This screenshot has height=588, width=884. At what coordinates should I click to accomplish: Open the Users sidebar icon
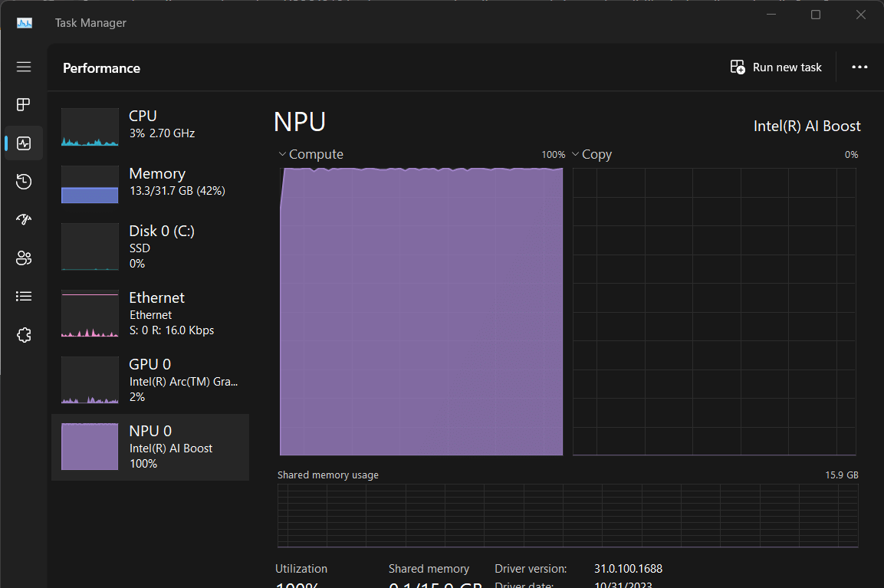(x=24, y=258)
